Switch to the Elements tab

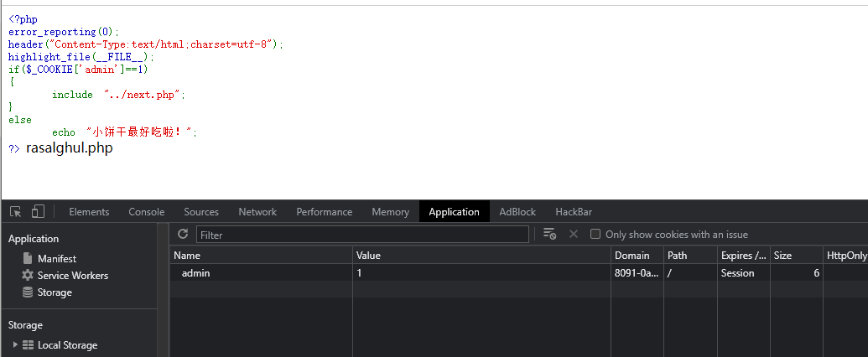(89, 212)
